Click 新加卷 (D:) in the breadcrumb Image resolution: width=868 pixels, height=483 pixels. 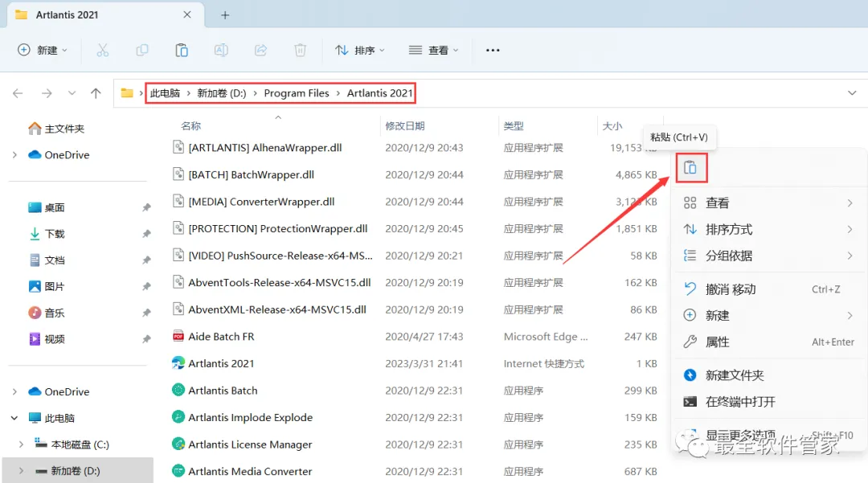[222, 93]
